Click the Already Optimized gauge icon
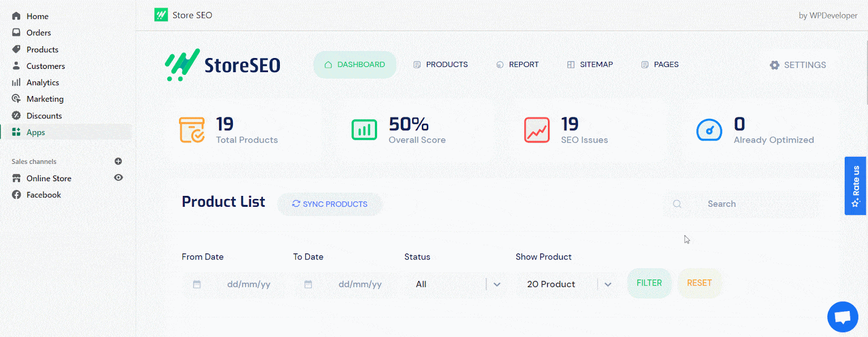The height and width of the screenshot is (337, 868). tap(709, 130)
